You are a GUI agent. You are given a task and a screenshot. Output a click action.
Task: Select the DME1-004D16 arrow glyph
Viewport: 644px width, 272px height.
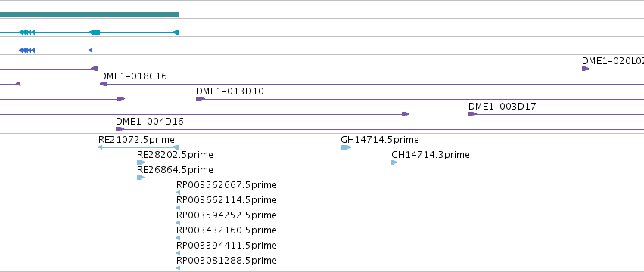coord(120,129)
